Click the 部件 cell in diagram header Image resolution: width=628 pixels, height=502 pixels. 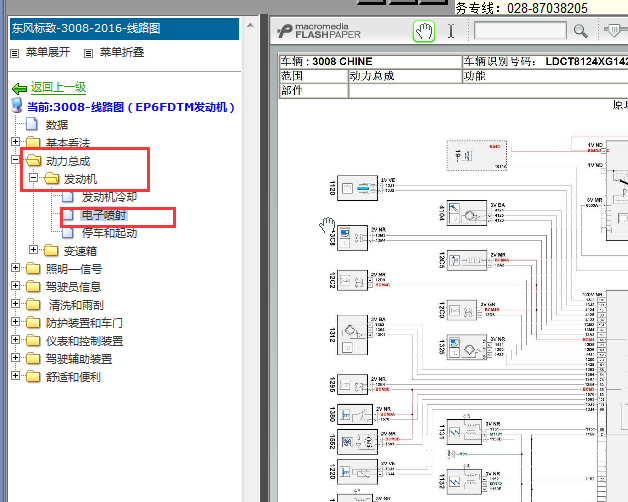[314, 90]
